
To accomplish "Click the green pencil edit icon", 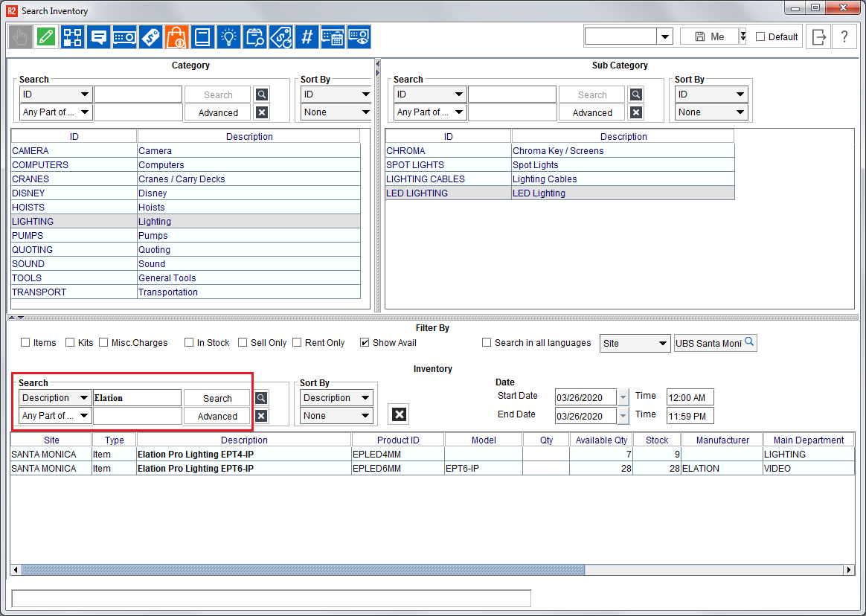I will tap(46, 36).
